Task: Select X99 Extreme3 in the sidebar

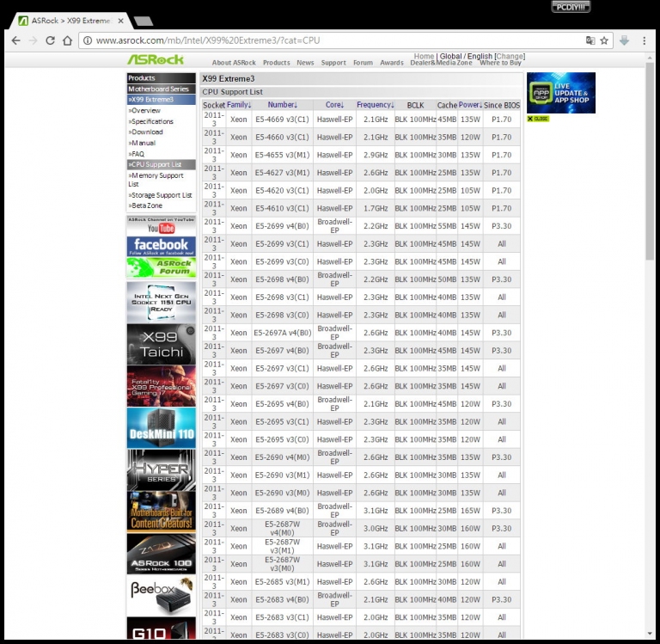Action: pos(162,100)
